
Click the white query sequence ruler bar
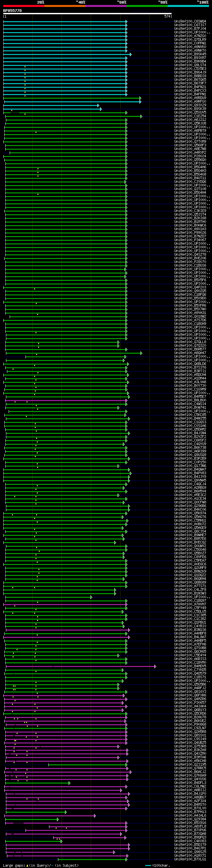[87, 14]
